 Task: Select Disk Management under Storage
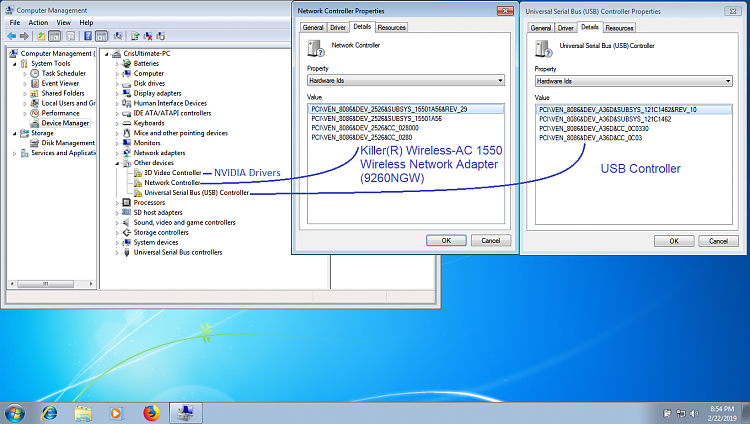(x=67, y=143)
